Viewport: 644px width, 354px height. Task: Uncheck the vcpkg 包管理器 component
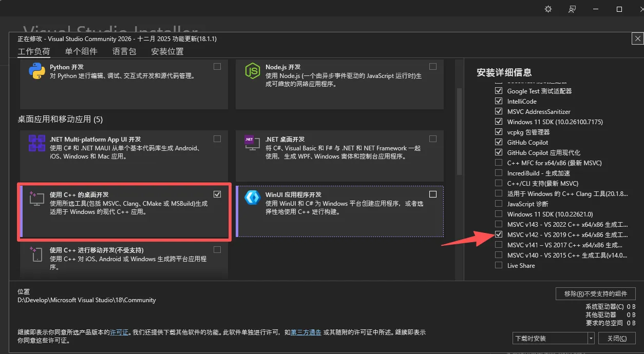(x=499, y=132)
